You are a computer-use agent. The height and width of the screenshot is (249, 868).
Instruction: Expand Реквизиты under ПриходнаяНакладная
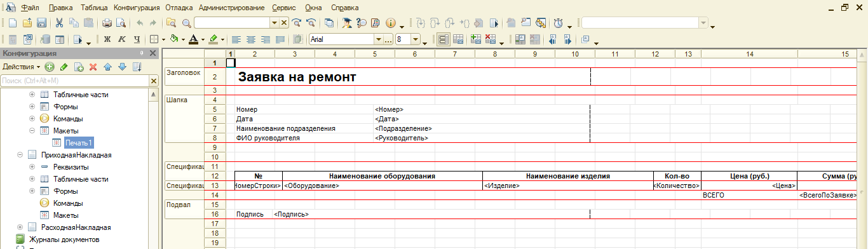pos(32,167)
